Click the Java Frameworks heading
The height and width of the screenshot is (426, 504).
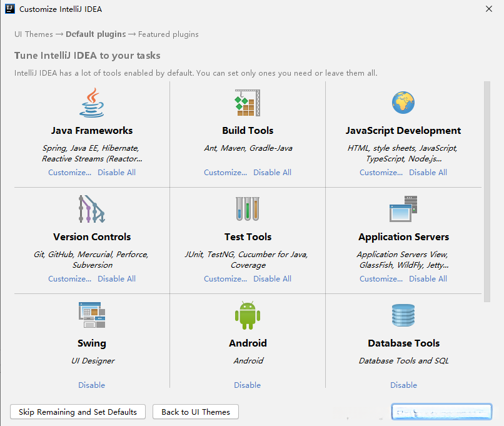(x=92, y=131)
